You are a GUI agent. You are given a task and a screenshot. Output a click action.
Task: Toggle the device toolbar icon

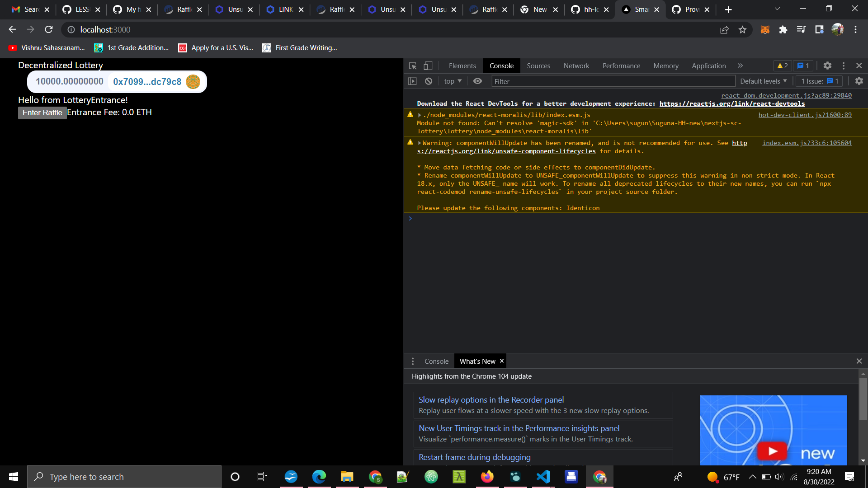(428, 66)
